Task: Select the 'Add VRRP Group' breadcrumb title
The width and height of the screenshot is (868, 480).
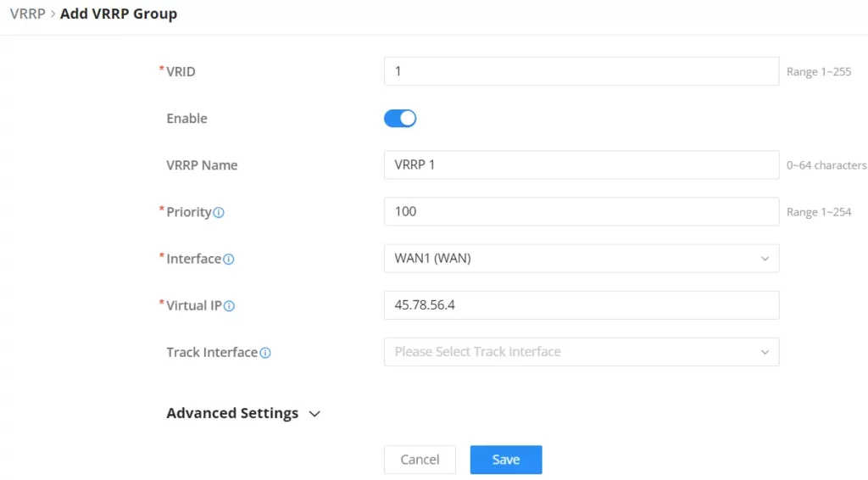Action: tap(119, 14)
